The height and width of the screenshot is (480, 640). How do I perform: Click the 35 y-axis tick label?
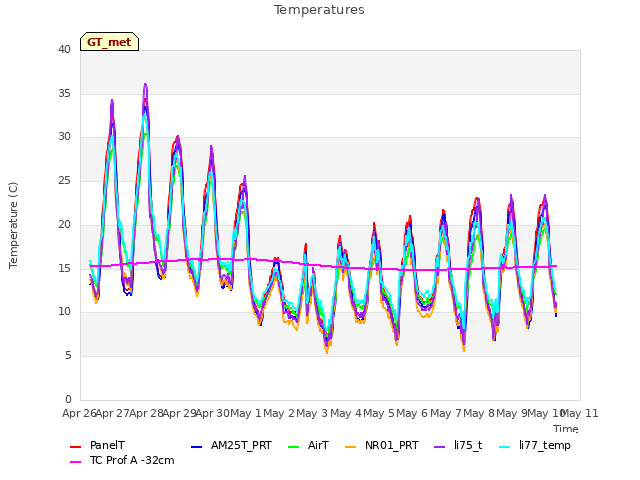[x=64, y=93]
